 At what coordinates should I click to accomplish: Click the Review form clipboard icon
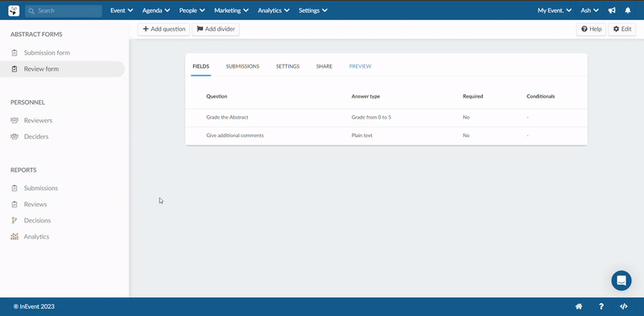click(14, 69)
